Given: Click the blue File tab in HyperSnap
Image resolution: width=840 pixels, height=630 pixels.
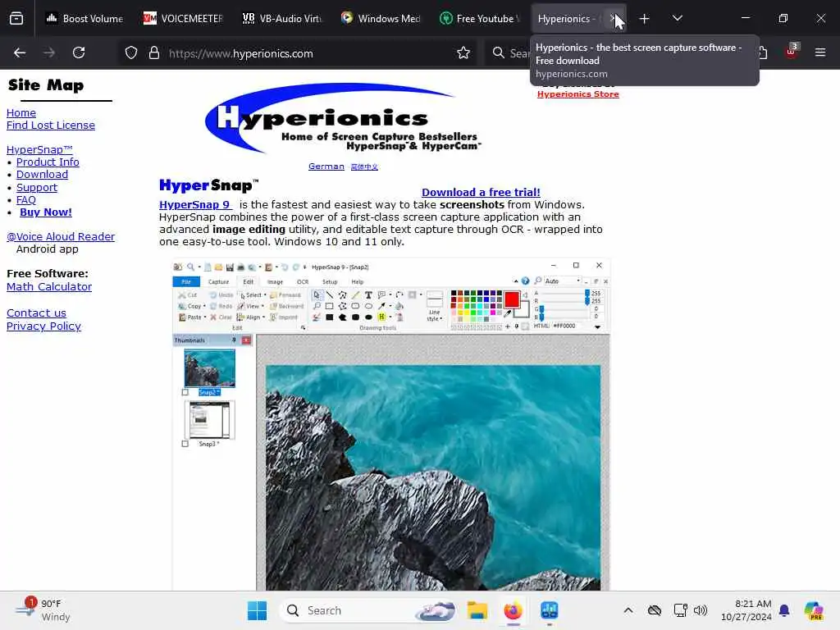Looking at the screenshot, I should pos(186,282).
